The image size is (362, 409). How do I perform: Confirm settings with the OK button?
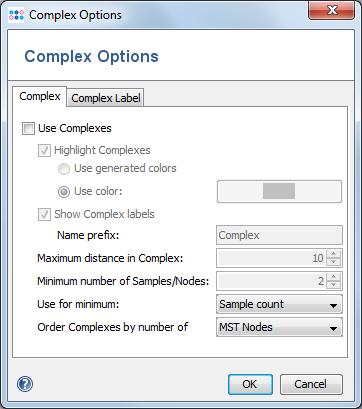(x=250, y=384)
